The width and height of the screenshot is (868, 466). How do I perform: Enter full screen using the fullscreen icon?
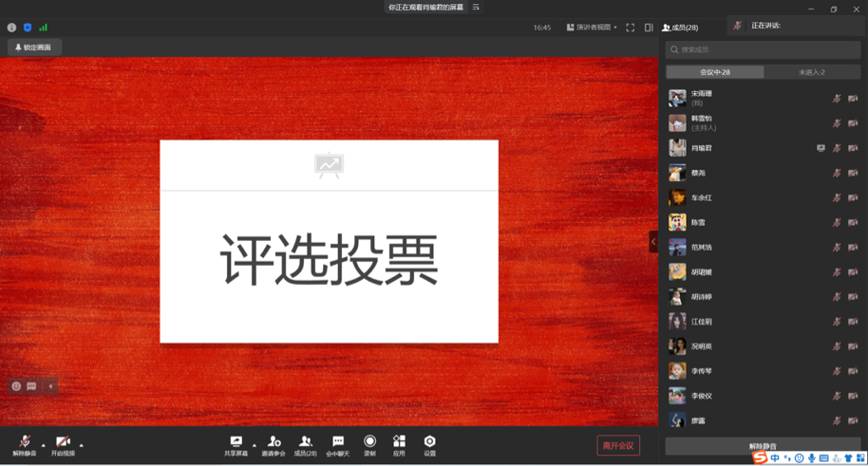click(x=630, y=28)
